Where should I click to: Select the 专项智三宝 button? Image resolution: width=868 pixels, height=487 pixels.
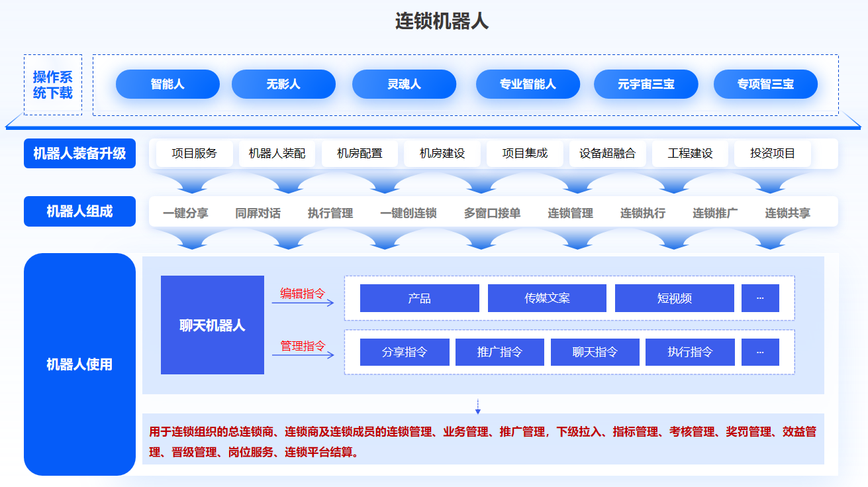click(765, 84)
